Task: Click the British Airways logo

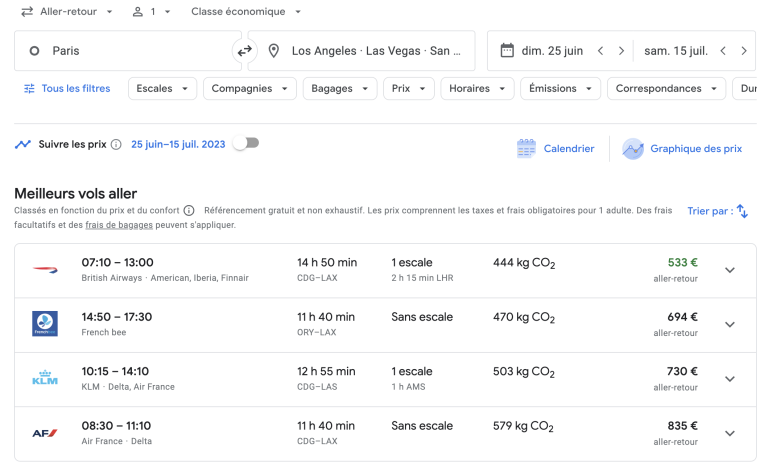Action: pyautogui.click(x=45, y=270)
